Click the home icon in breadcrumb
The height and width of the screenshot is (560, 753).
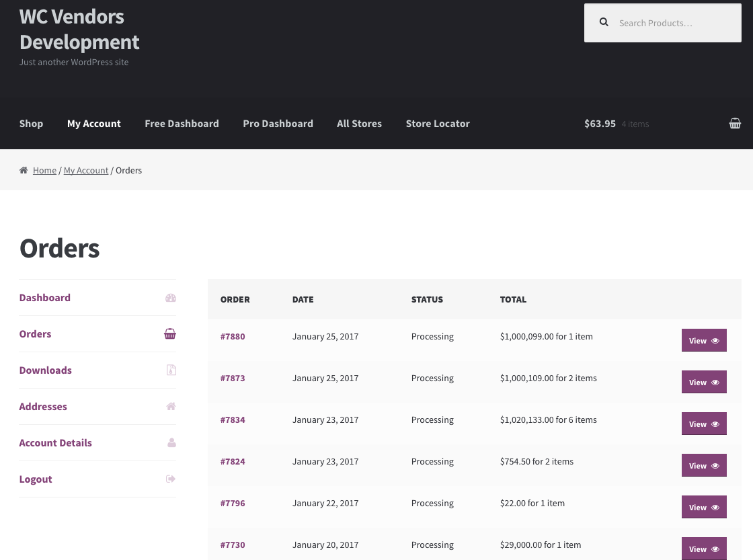click(24, 170)
